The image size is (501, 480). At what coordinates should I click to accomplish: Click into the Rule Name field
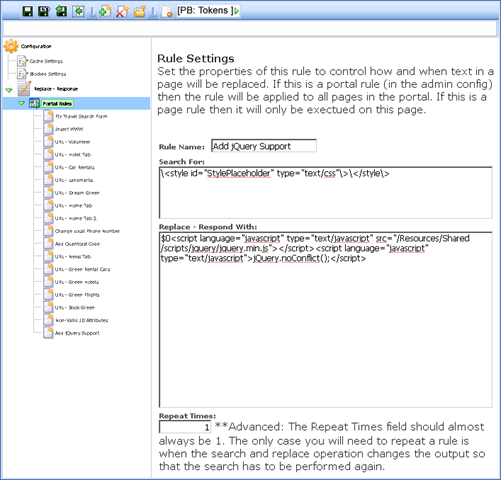pyautogui.click(x=264, y=146)
